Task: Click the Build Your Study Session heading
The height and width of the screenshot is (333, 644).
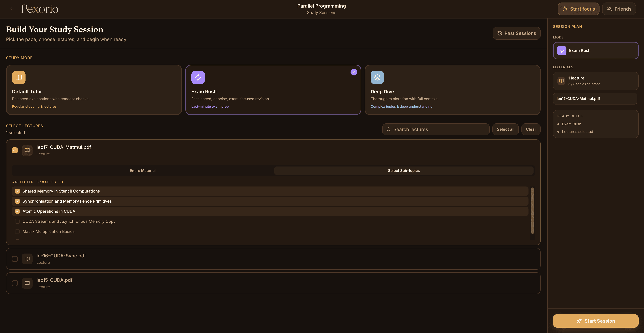Action: pyautogui.click(x=55, y=29)
